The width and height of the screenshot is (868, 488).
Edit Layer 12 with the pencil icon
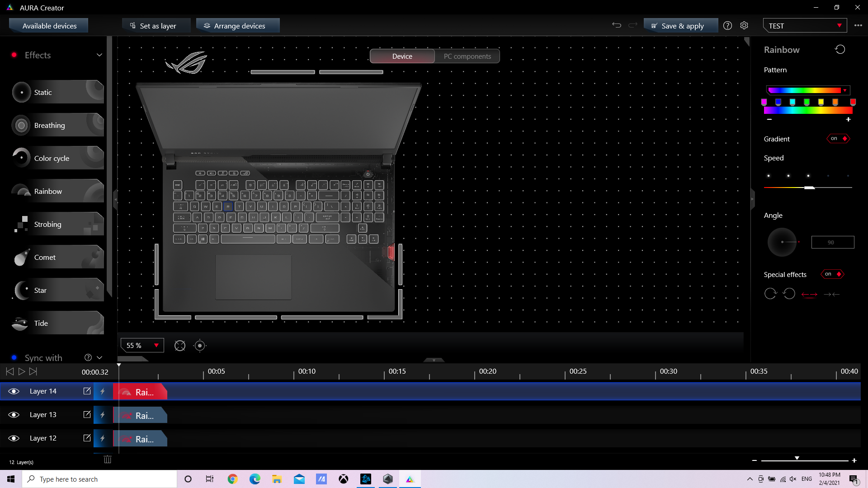[87, 438]
